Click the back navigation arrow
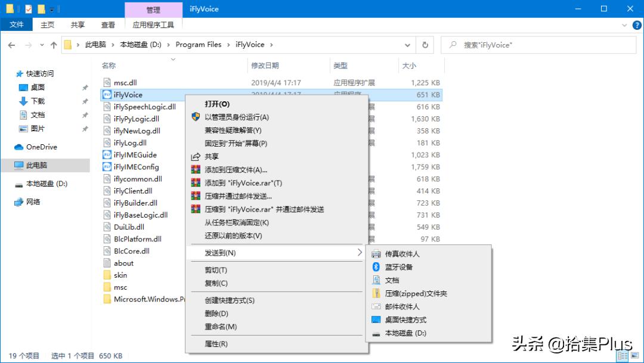Screen dimensions: 644x363 12,44
